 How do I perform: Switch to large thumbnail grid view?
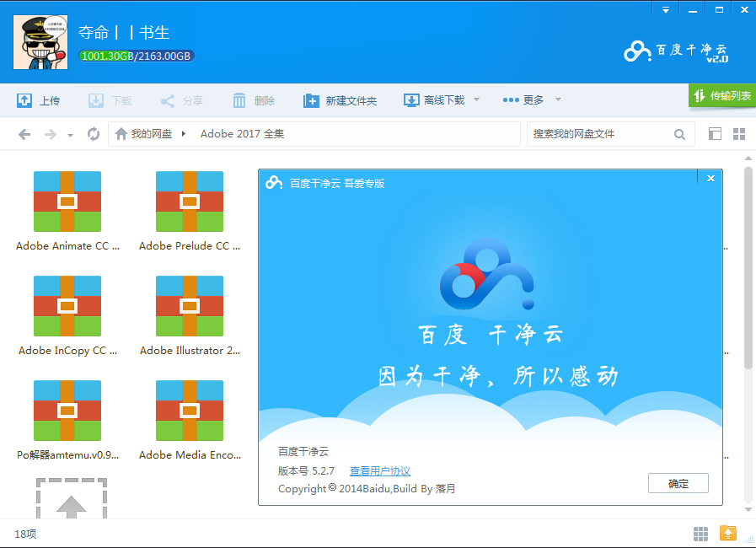coord(739,133)
